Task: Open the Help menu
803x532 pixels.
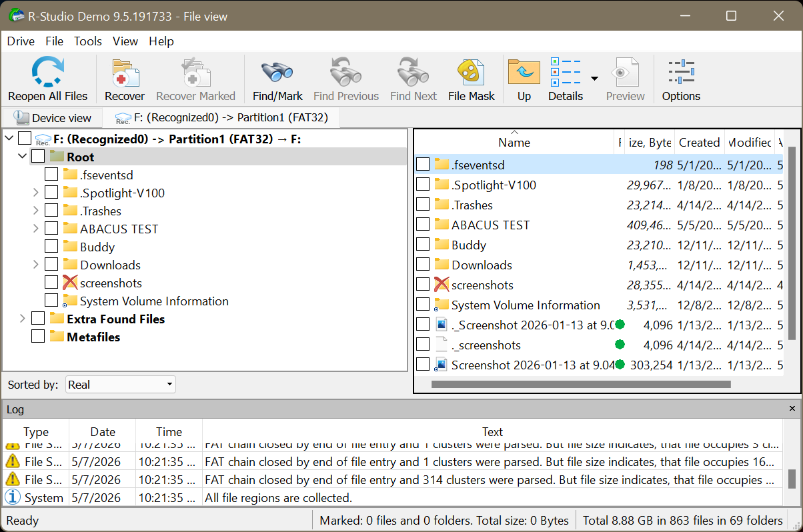Action: [161, 41]
